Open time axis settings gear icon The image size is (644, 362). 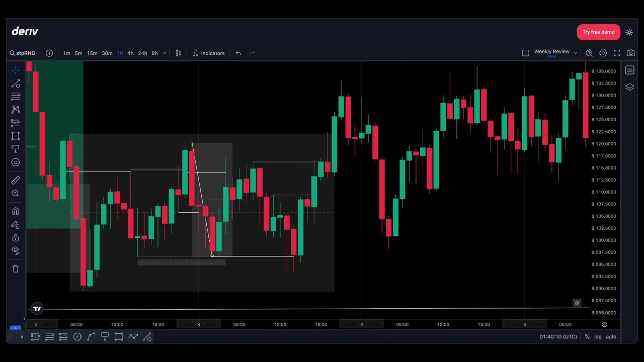click(604, 324)
